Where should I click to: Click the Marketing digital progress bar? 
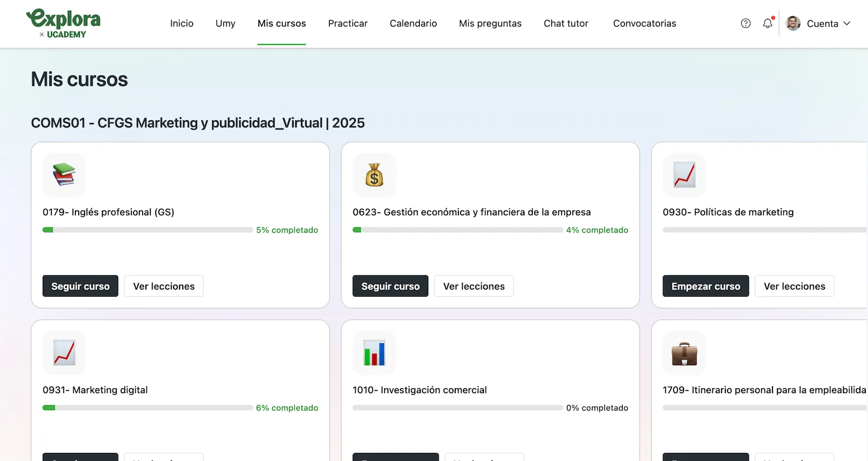click(148, 408)
